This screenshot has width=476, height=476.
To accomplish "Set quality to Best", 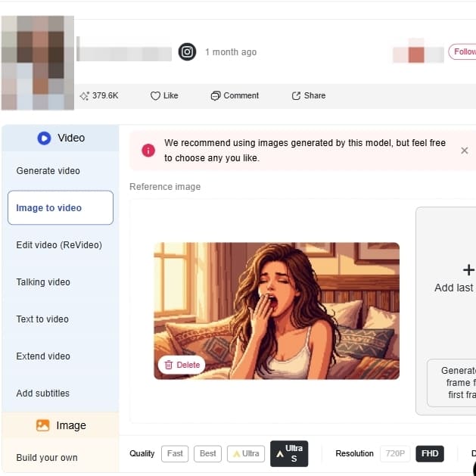I will point(207,453).
